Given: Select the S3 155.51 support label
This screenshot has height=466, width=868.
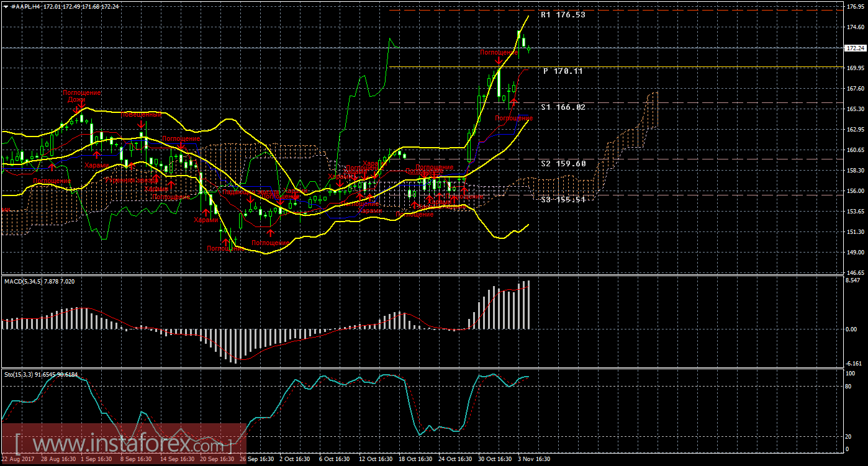Looking at the screenshot, I should click(563, 200).
